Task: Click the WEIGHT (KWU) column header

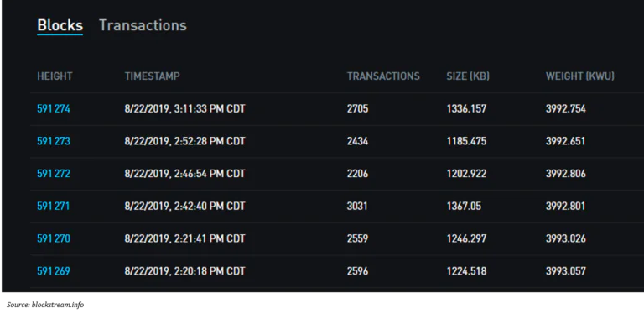Action: [580, 76]
